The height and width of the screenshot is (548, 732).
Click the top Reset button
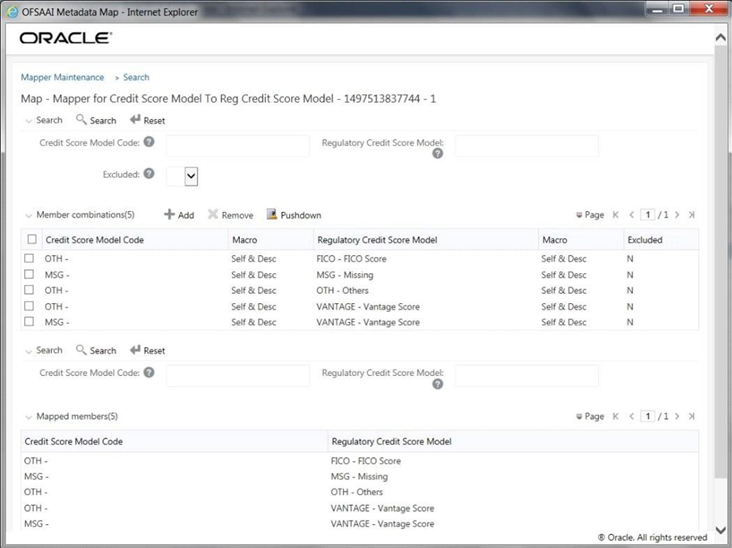click(148, 120)
